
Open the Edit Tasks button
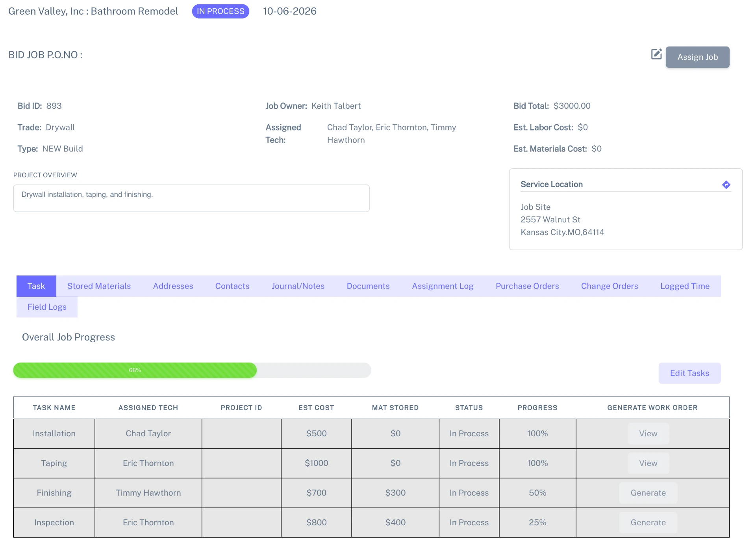click(689, 373)
